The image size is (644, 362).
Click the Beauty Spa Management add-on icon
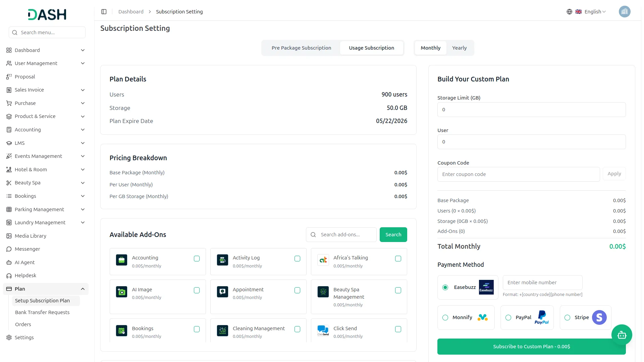(323, 292)
